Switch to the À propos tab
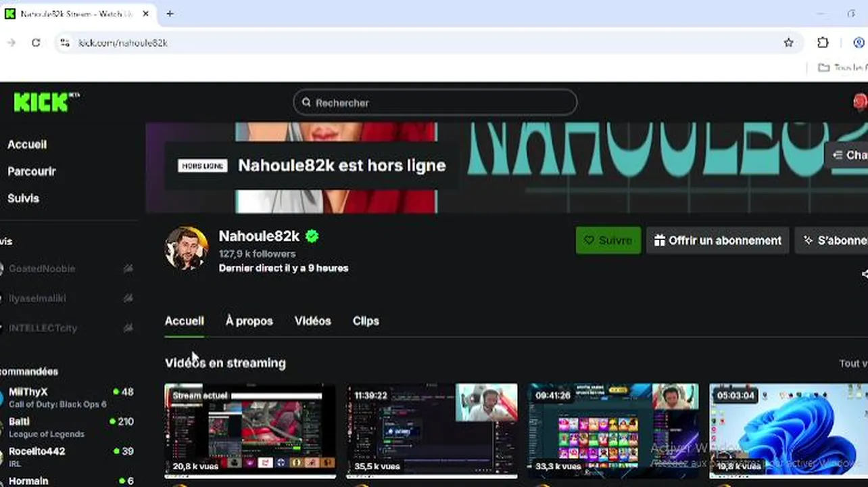The height and width of the screenshot is (487, 868). pyautogui.click(x=249, y=321)
